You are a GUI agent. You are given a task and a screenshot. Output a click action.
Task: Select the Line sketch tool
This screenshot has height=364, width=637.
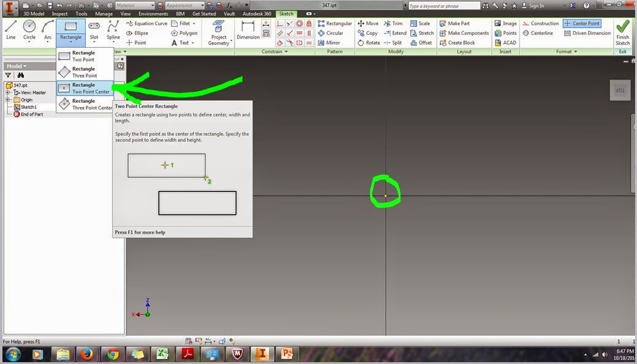[10, 31]
